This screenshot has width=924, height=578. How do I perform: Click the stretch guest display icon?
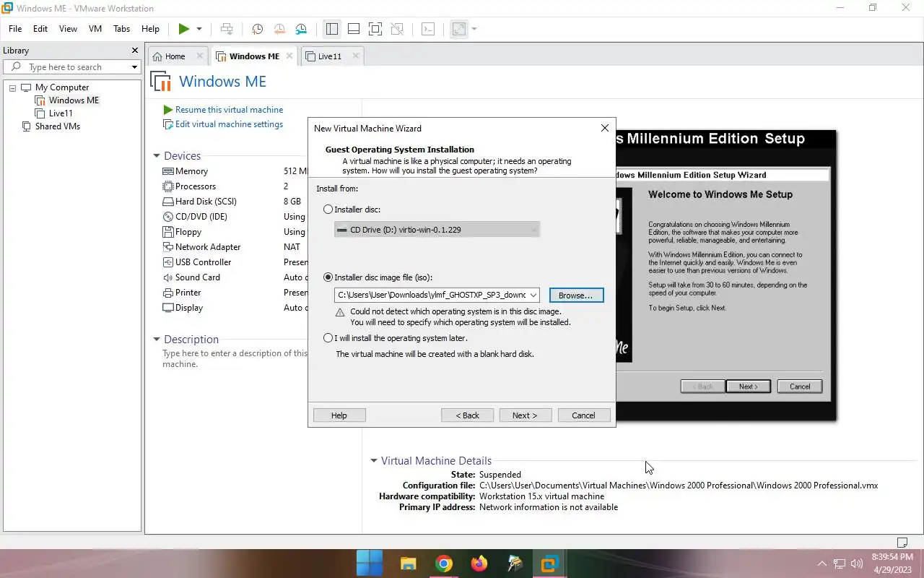point(458,29)
